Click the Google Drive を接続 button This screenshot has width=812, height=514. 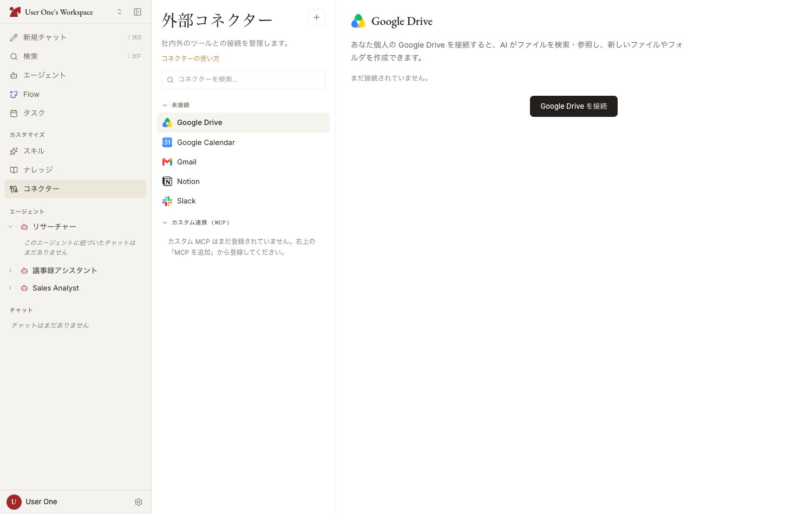coord(574,106)
